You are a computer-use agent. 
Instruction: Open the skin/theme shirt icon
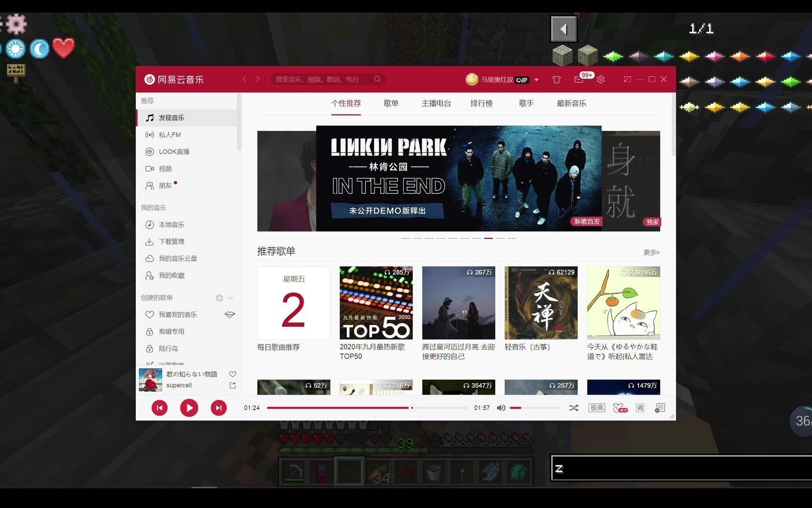click(x=556, y=79)
